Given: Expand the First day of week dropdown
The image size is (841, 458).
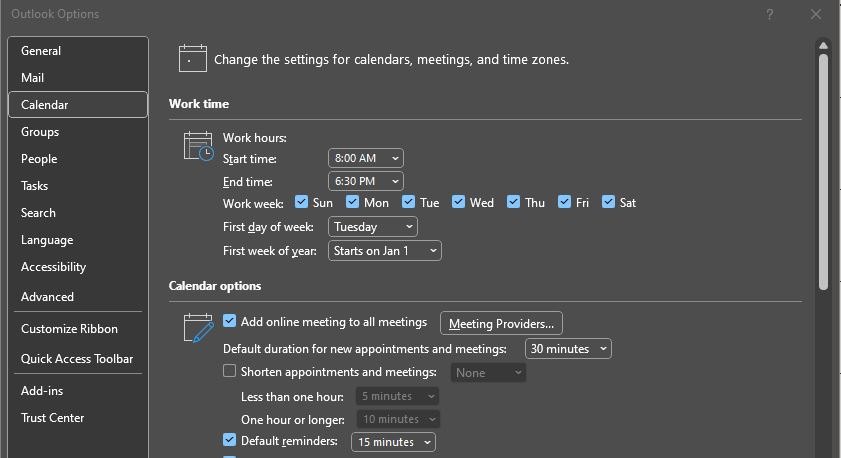Looking at the screenshot, I should pos(373,227).
